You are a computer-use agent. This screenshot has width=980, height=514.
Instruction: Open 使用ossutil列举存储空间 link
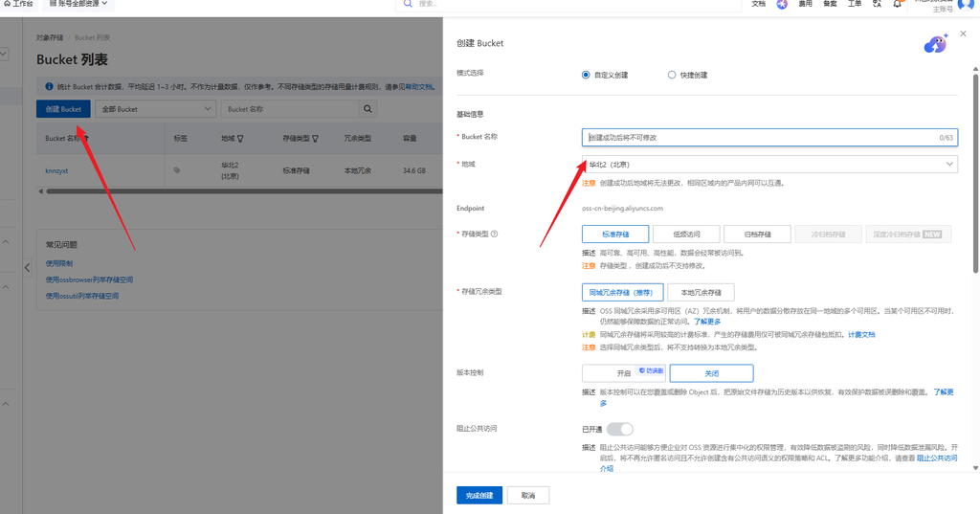click(82, 296)
